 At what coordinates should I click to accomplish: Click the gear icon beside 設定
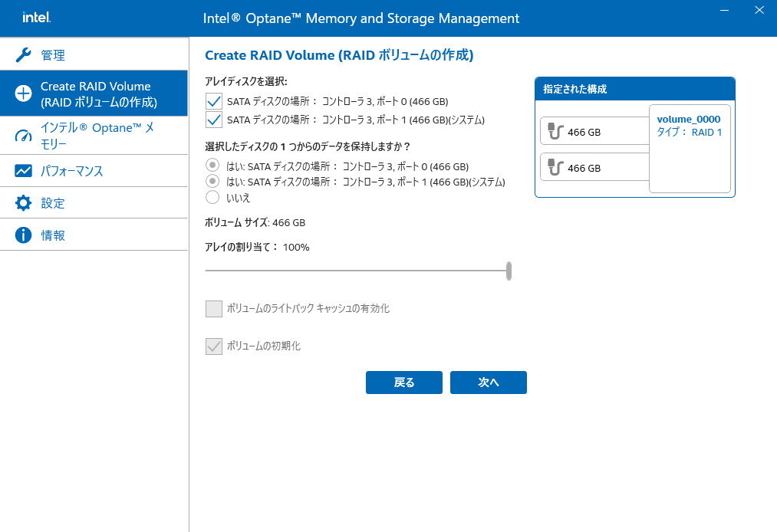point(23,202)
